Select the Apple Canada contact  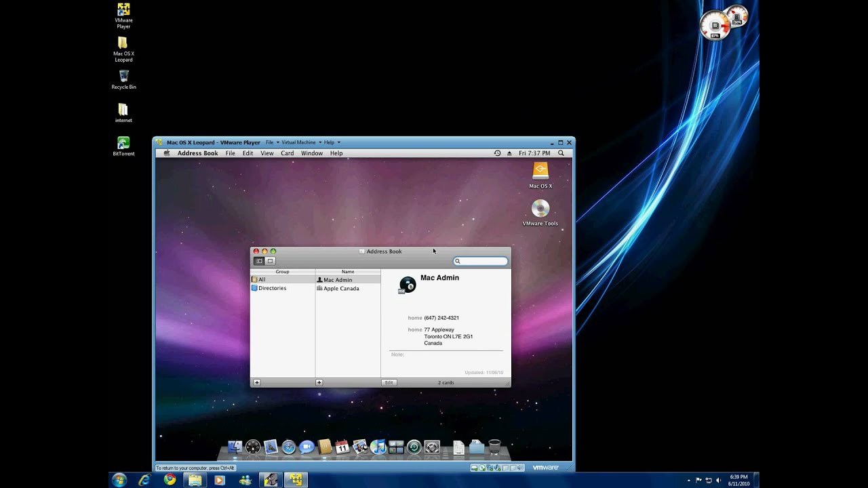click(348, 288)
